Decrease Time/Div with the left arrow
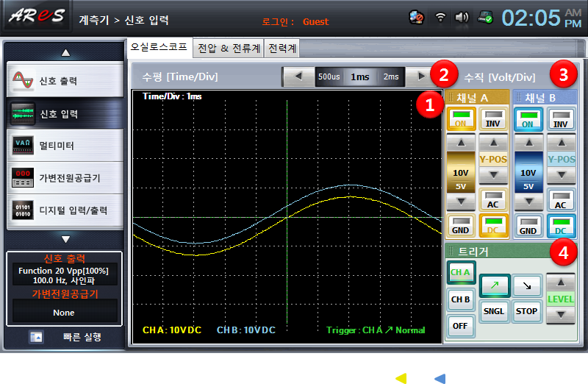This screenshot has width=588, height=384. pyautogui.click(x=298, y=77)
